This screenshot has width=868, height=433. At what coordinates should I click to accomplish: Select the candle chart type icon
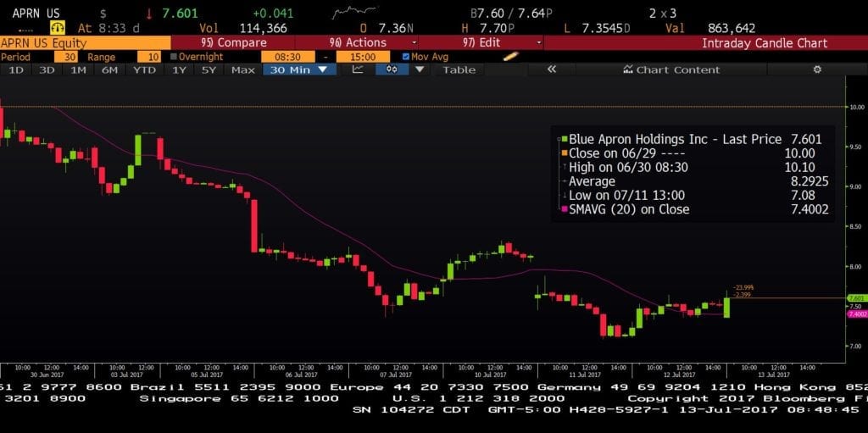coord(392,69)
